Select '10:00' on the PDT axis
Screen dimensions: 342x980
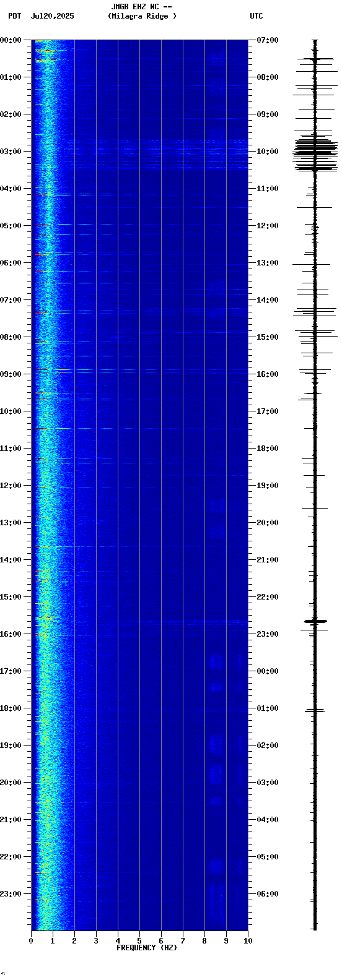tap(11, 411)
